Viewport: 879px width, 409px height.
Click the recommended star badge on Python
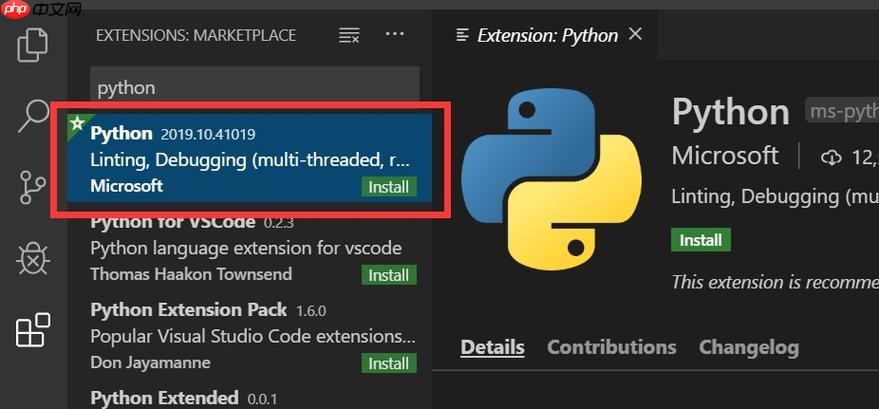pyautogui.click(x=76, y=123)
